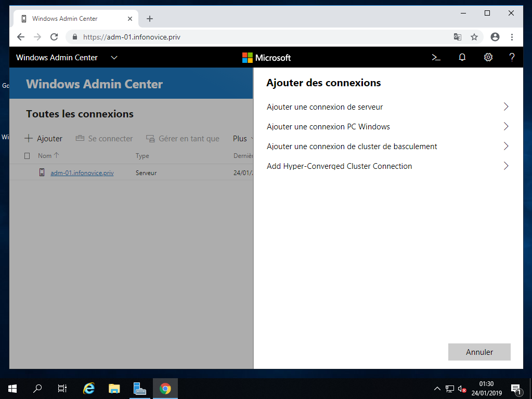Expand the Windows Admin Center header dropdown
Screen dimensions: 532x399
pos(114,58)
